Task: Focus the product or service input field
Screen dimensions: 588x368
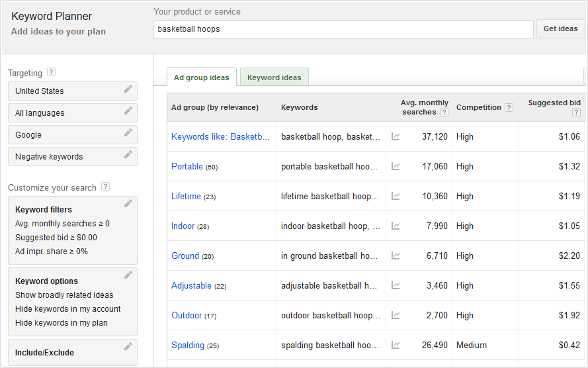Action: point(343,29)
